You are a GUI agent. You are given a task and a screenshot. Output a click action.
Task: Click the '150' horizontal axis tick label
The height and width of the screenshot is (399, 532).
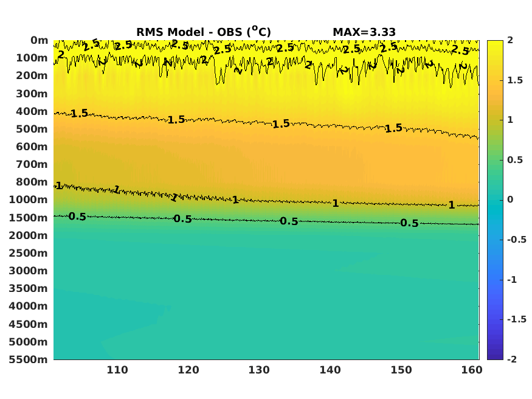[x=401, y=370]
